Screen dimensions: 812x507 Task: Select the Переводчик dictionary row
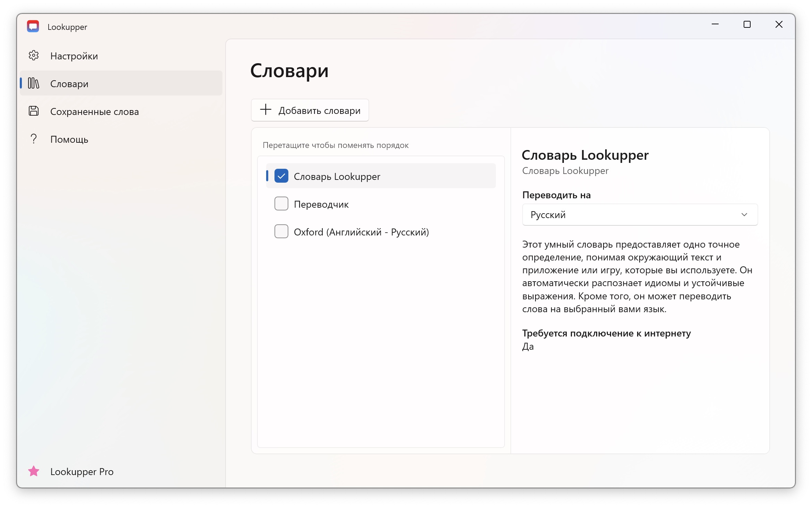(x=381, y=204)
